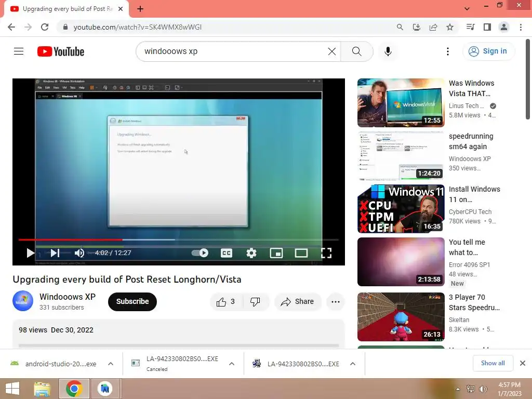Switch the video to full screen
The width and height of the screenshot is (532, 399).
pyautogui.click(x=326, y=253)
